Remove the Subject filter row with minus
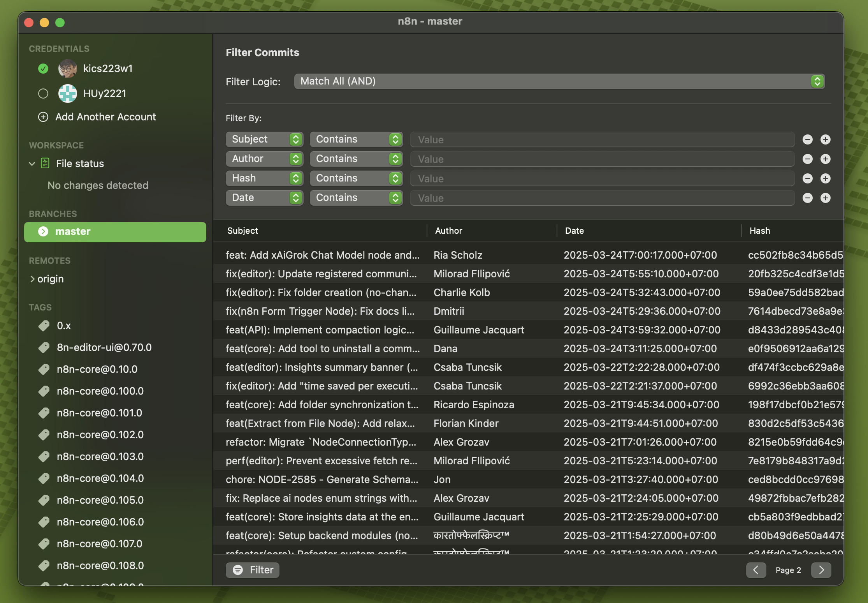Viewport: 868px width, 603px height. (808, 139)
